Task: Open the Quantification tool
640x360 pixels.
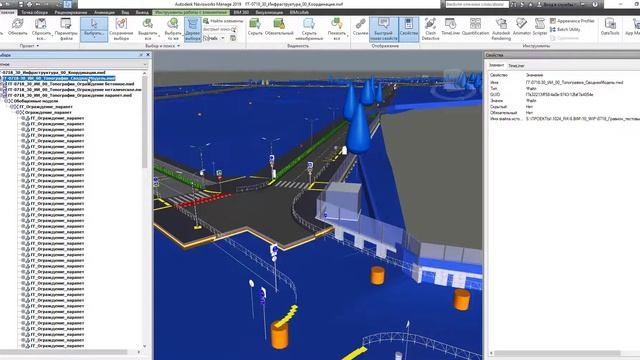Action: coord(475,27)
